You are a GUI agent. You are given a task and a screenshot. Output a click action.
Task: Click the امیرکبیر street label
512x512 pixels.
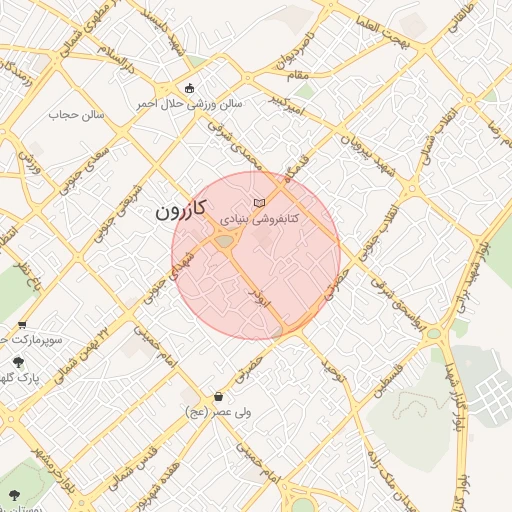point(287,105)
